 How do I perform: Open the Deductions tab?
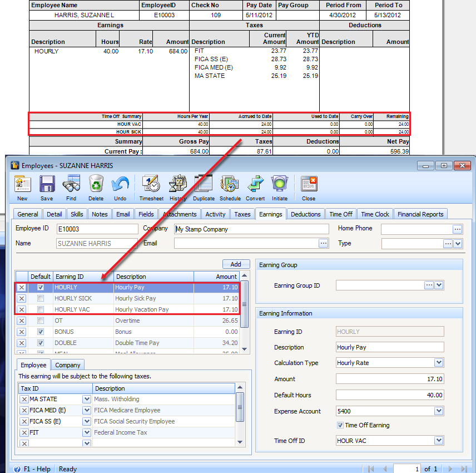(305, 214)
